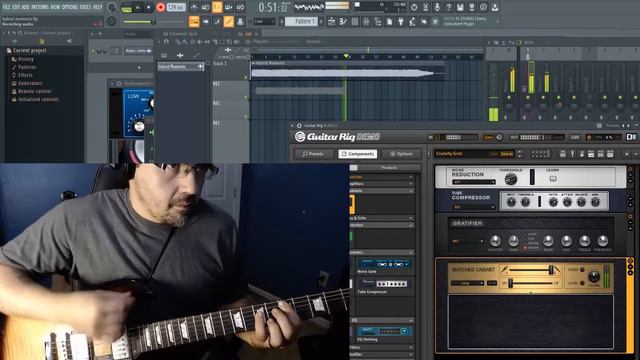Switch to Guitar Rig Options tab
640x360 pixels.
coord(401,154)
